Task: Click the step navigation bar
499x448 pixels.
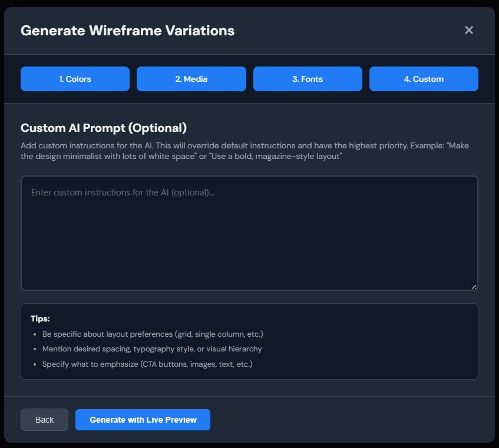Action: coord(249,78)
